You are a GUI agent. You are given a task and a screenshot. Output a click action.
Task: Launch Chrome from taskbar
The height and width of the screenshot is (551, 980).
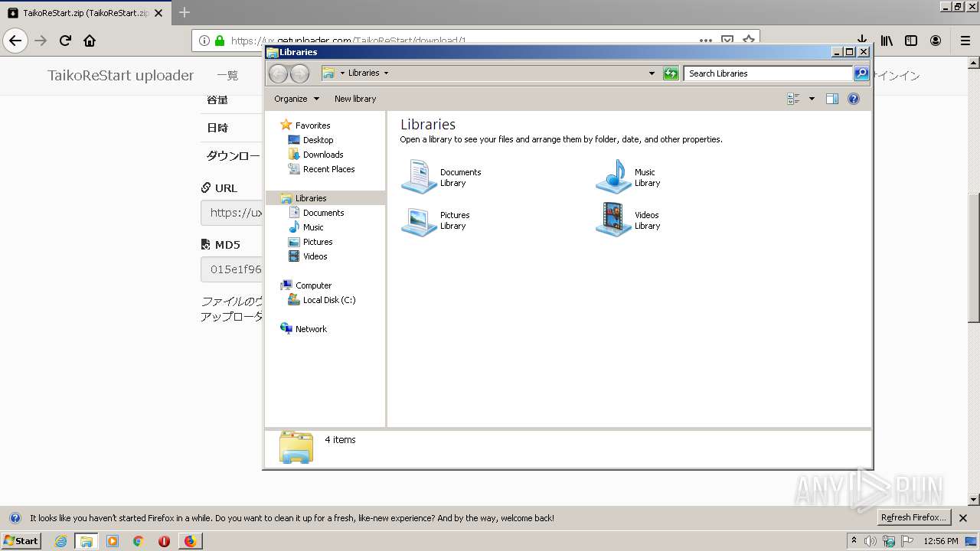[139, 541]
